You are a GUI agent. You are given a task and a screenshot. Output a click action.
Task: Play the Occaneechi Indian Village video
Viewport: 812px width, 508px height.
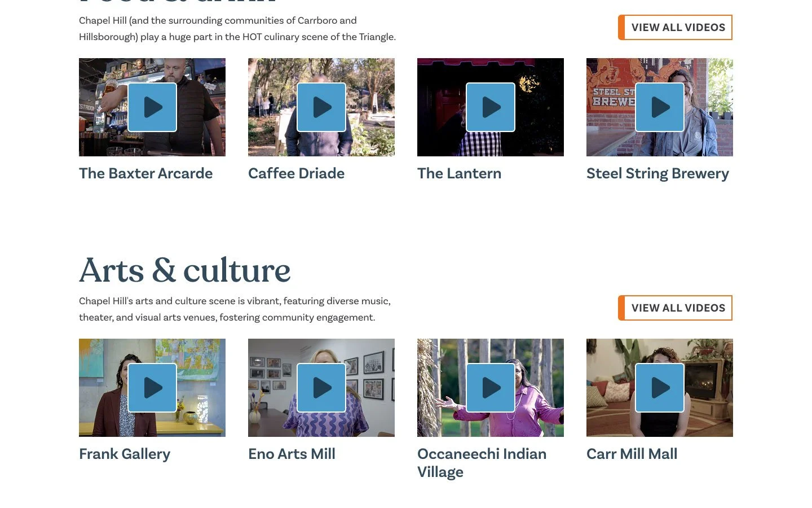pos(491,388)
